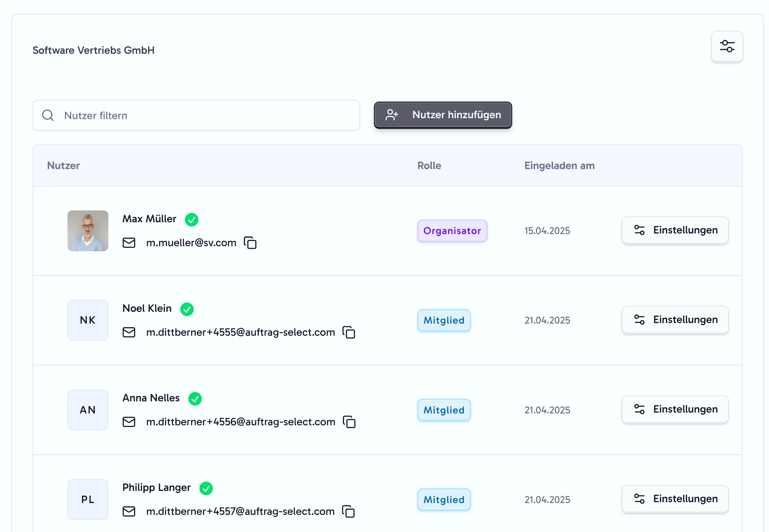
Task: Open the Mitglied role badge for Anna Nelles
Action: click(x=444, y=410)
